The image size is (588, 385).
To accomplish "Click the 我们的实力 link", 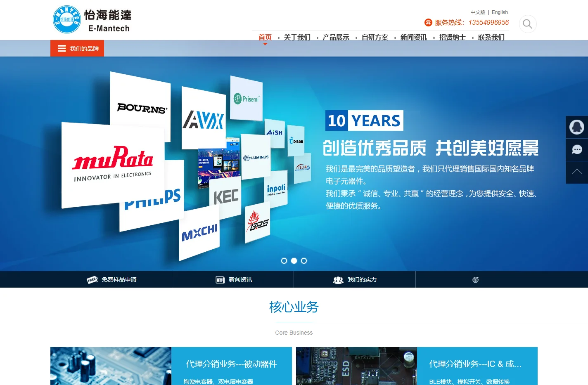I will coord(362,279).
